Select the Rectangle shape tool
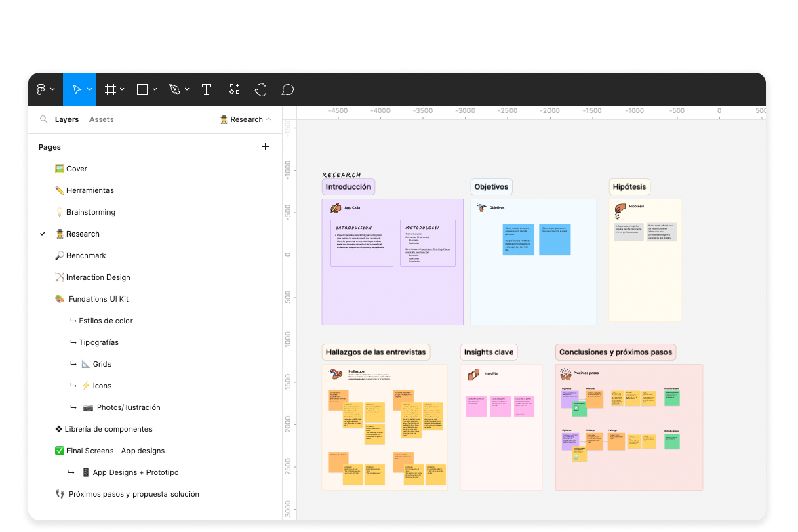The width and height of the screenshot is (798, 532). [142, 89]
